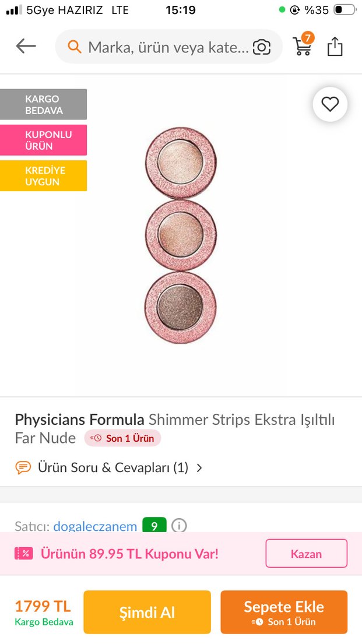Tap the share icon
The width and height of the screenshot is (362, 644).
(335, 47)
